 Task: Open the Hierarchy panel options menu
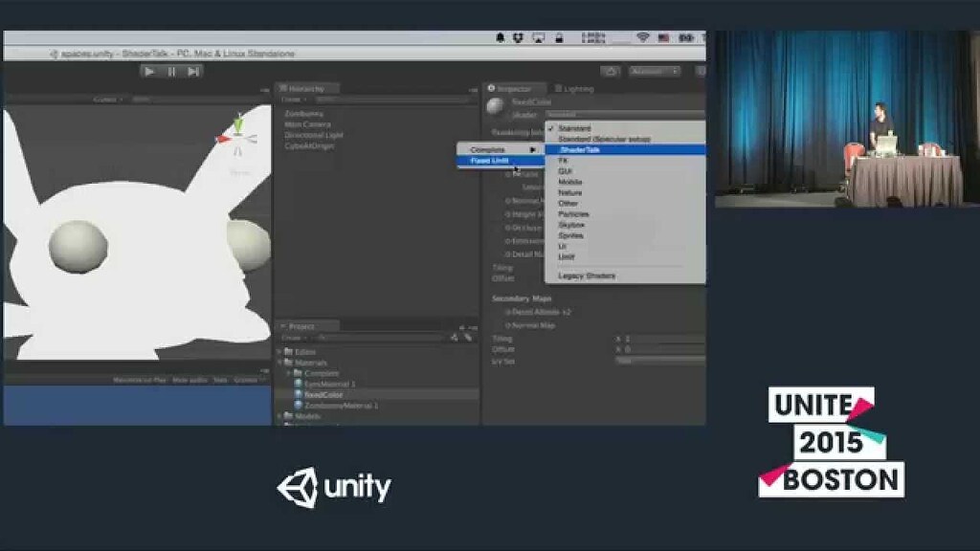473,90
